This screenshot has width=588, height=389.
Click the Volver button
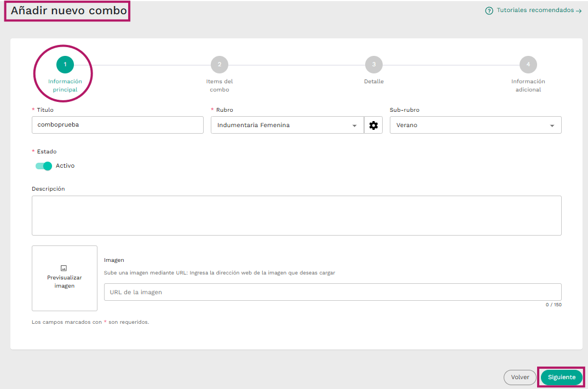click(x=520, y=377)
